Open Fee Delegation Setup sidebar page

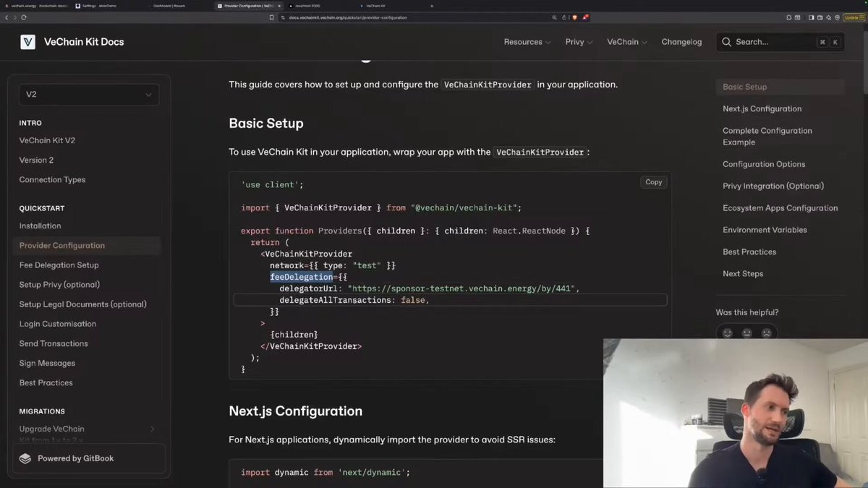[59, 265]
